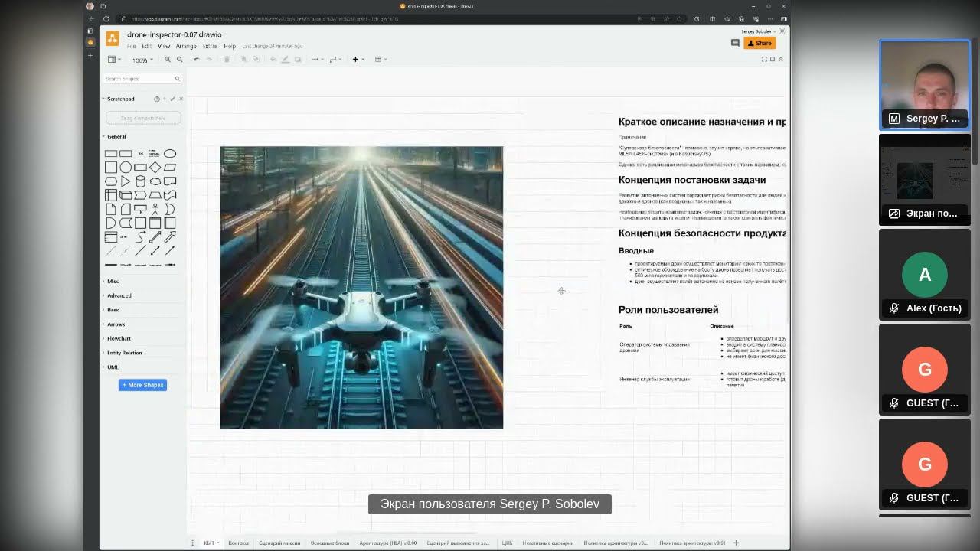Expand the Entity Relation shapes section
This screenshot has height=551, width=980.
pyautogui.click(x=124, y=353)
